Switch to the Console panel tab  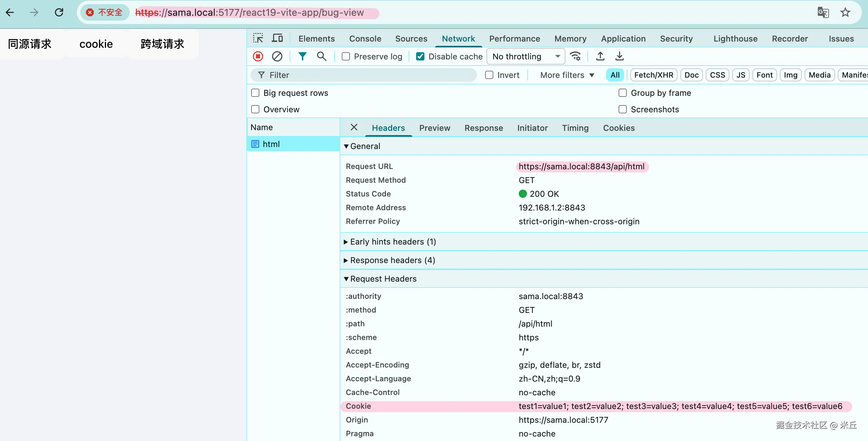pos(365,38)
